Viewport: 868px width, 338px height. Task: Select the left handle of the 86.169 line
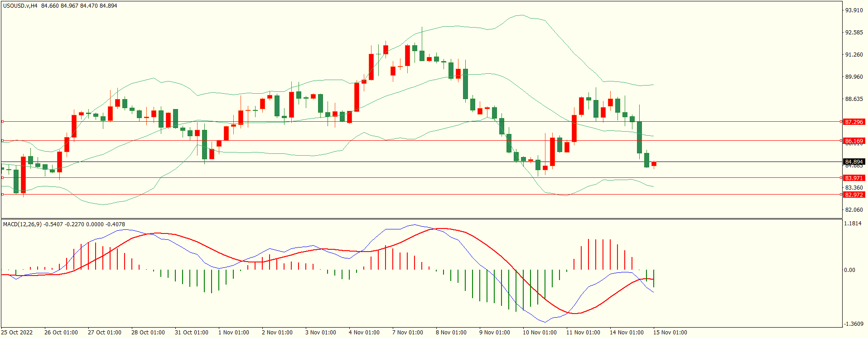[x=2, y=141]
